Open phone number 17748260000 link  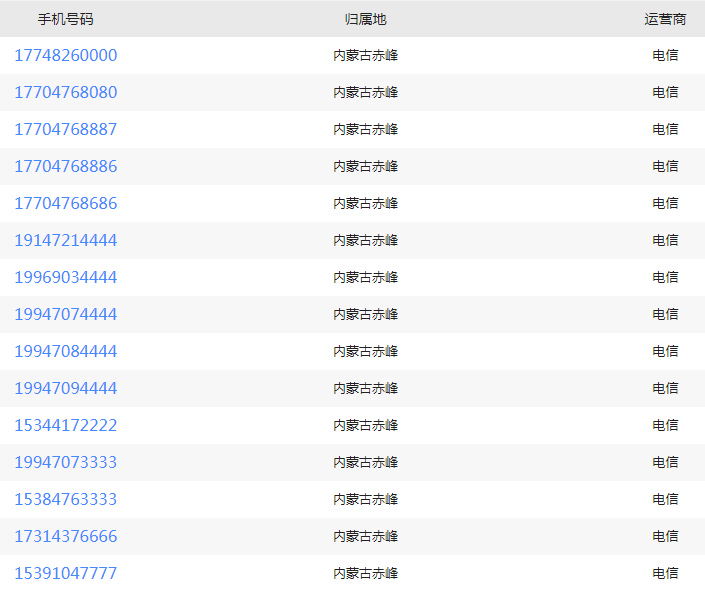point(66,55)
